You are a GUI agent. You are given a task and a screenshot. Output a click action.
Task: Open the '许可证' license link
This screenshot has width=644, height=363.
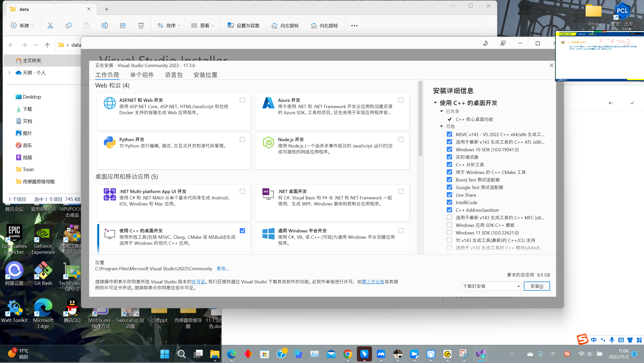198,282
